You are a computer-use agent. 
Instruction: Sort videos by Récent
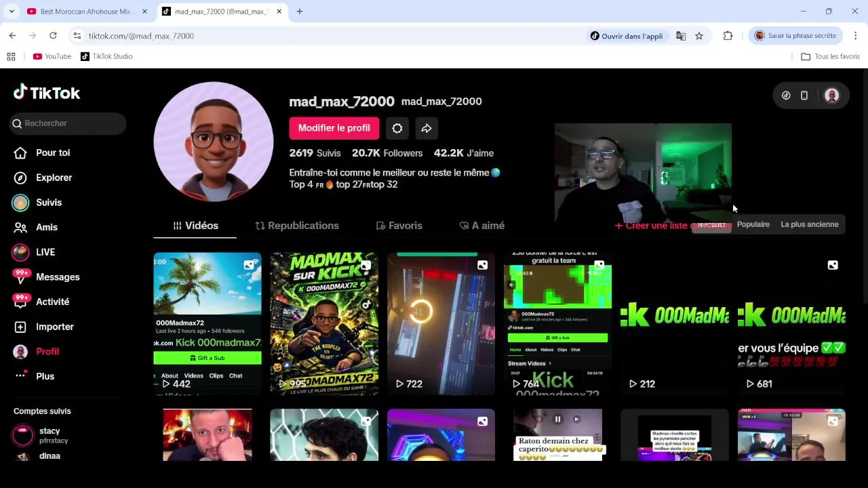point(711,224)
